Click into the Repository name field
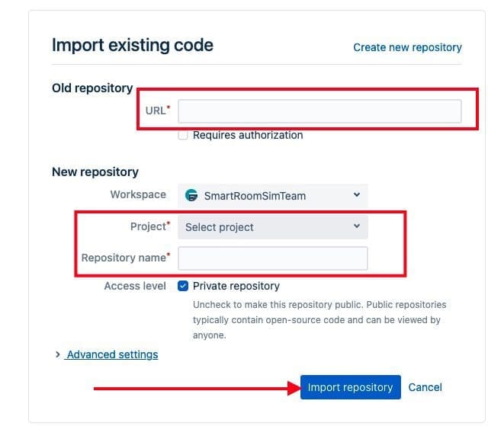This screenshot has width=504, height=436. (x=272, y=258)
